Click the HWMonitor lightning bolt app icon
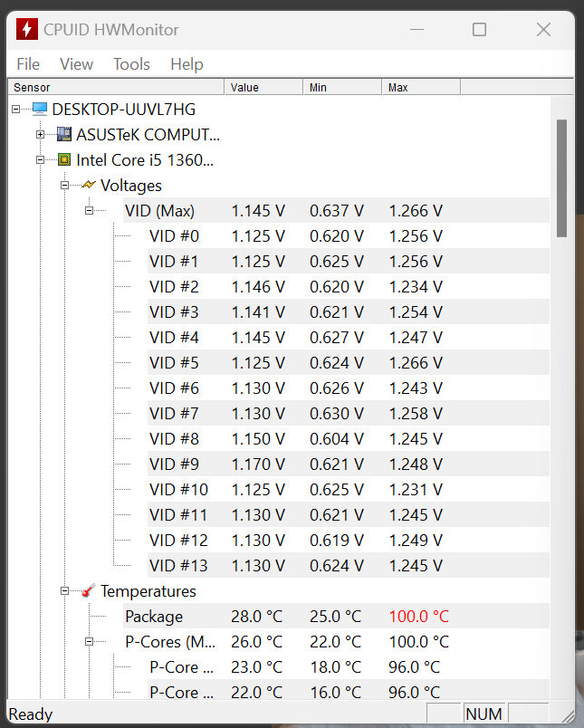The width and height of the screenshot is (584, 728). tap(27, 29)
